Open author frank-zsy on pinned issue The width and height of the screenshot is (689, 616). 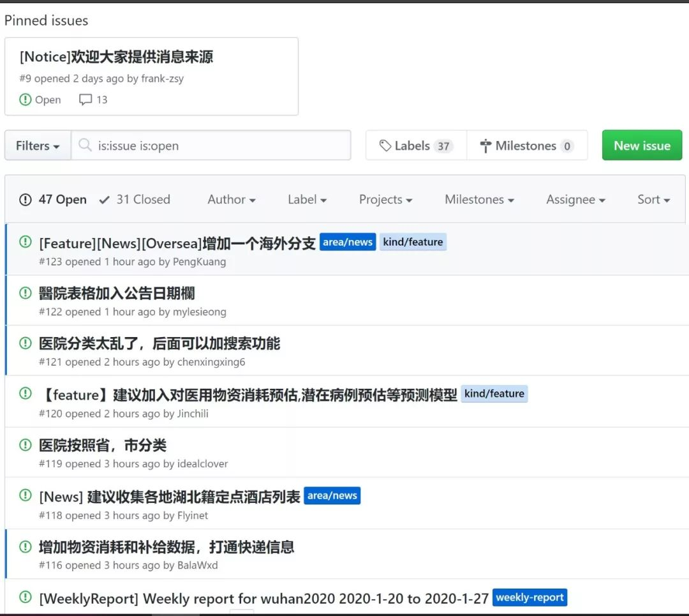(163, 79)
